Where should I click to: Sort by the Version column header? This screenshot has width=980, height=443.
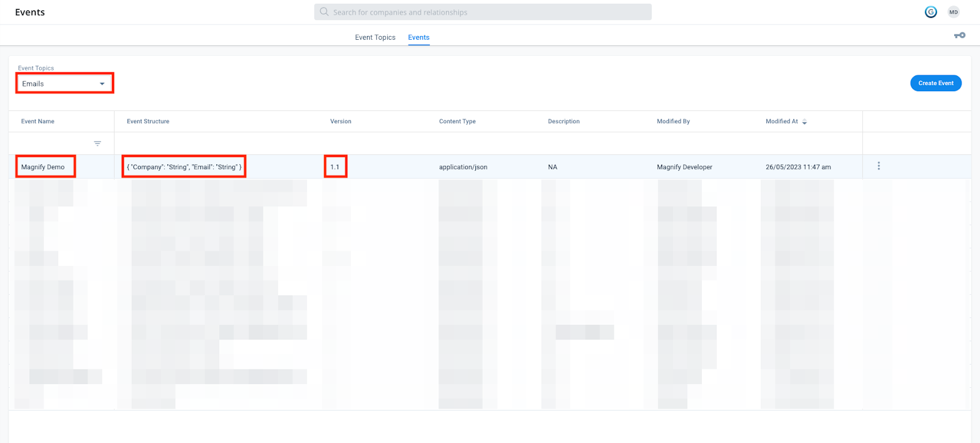coord(341,121)
